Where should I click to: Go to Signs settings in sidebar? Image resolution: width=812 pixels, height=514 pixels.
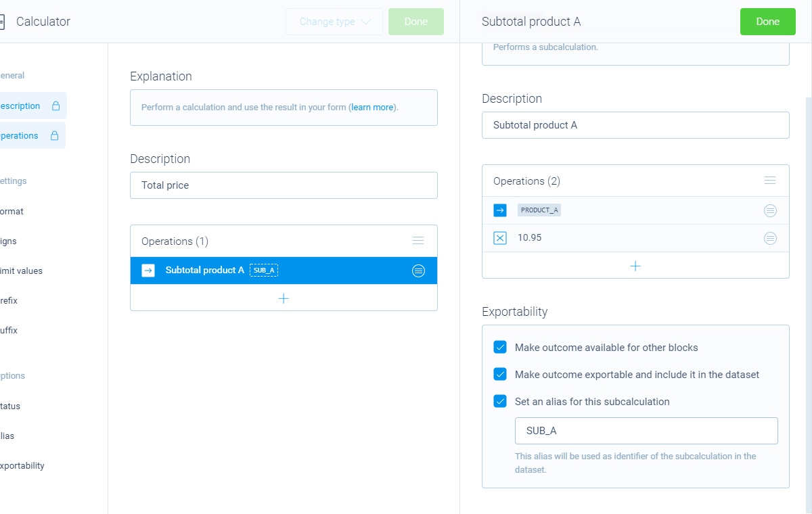coord(9,241)
